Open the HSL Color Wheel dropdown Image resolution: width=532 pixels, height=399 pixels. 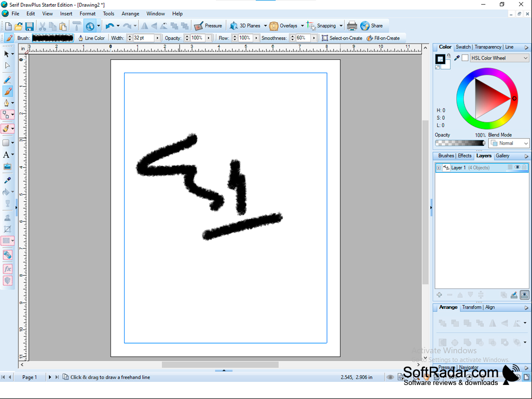pos(499,58)
